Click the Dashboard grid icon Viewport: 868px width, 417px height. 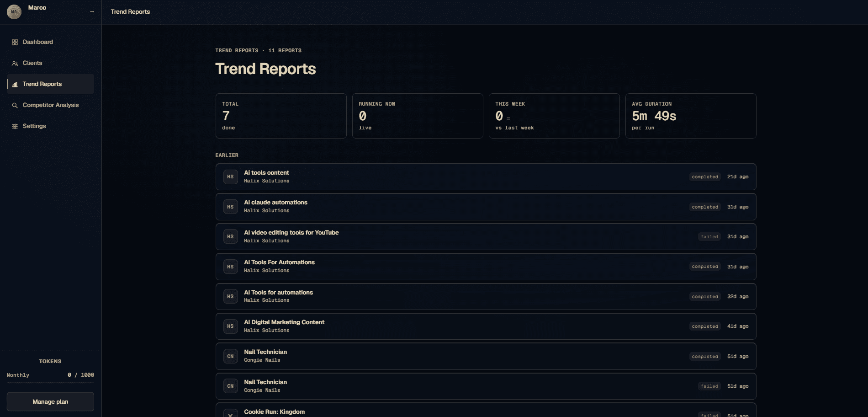(x=15, y=42)
